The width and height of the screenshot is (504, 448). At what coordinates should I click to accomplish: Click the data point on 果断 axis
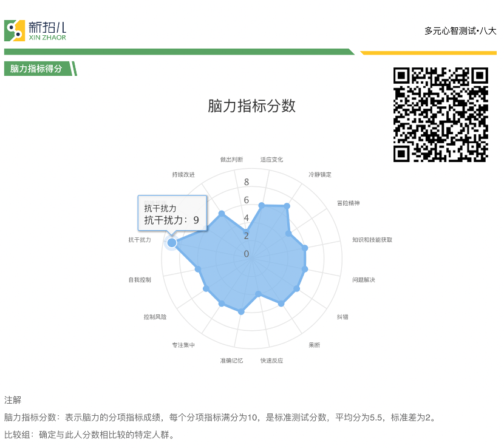tap(281, 304)
